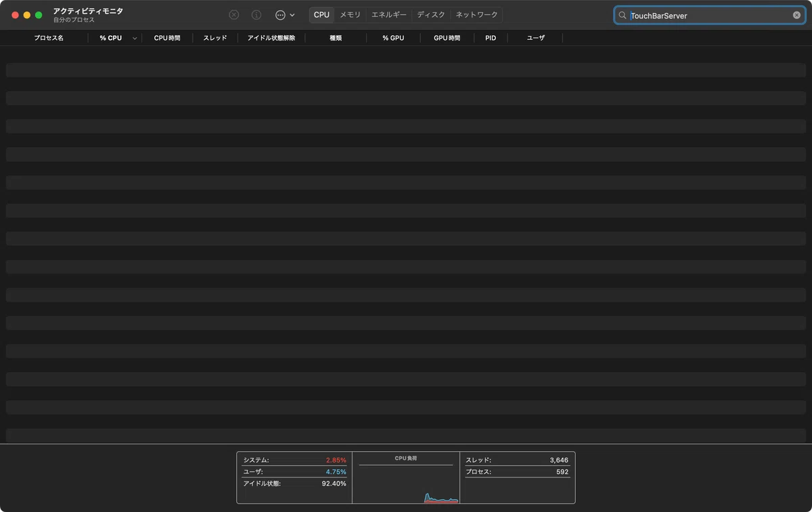Viewport: 812px width, 512px height.
Task: Clear the search field with the X button
Action: pos(796,15)
